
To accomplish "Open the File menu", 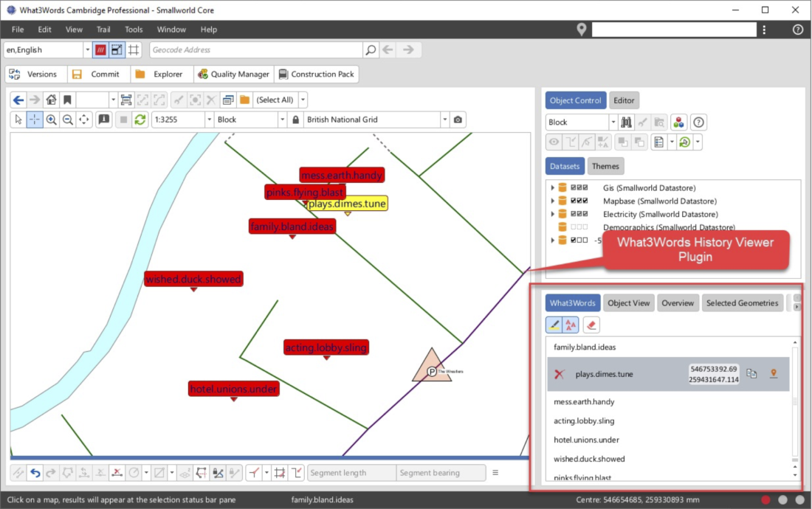I will 18,30.
